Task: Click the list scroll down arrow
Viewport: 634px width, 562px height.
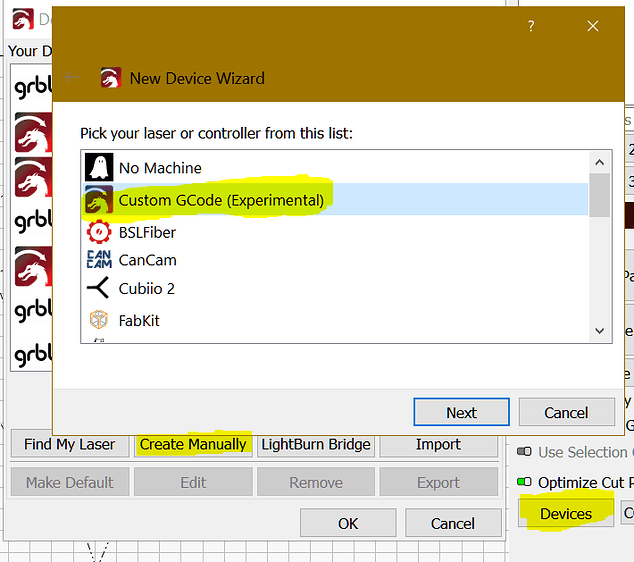Action: click(x=600, y=331)
